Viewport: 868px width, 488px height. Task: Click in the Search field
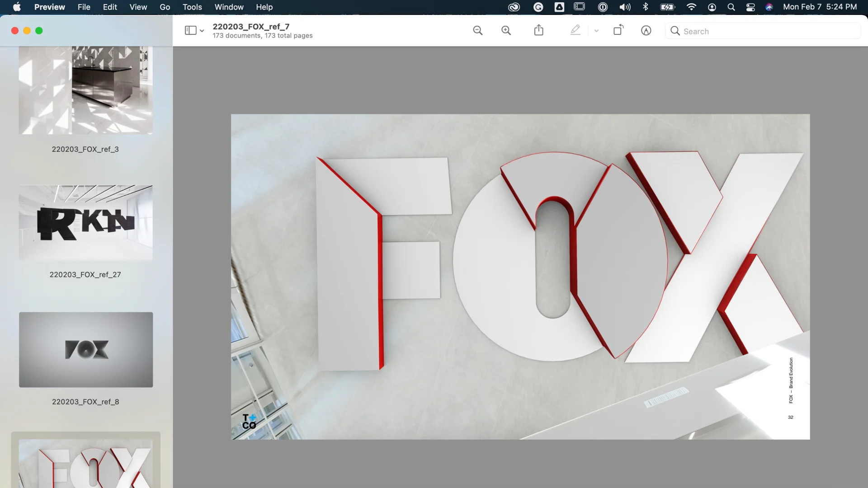[x=764, y=31]
